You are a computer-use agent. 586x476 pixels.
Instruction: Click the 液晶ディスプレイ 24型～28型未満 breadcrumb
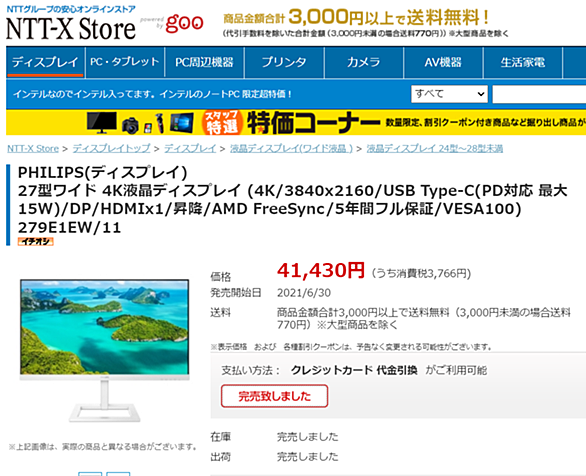434,149
